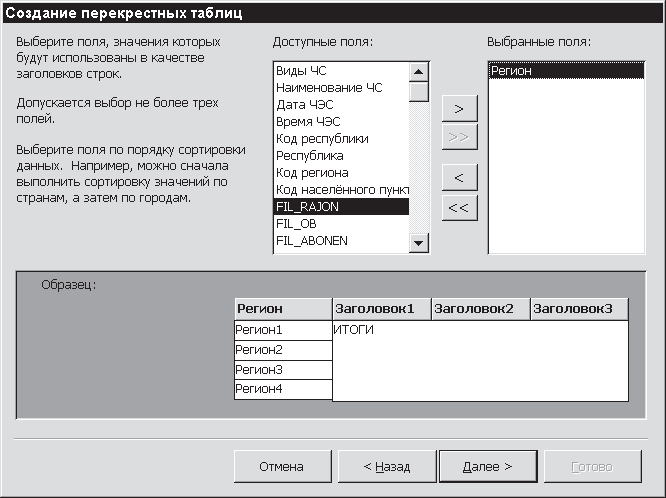
Task: Select the highlighted 'FIL_RAJON' field
Action: [340, 207]
